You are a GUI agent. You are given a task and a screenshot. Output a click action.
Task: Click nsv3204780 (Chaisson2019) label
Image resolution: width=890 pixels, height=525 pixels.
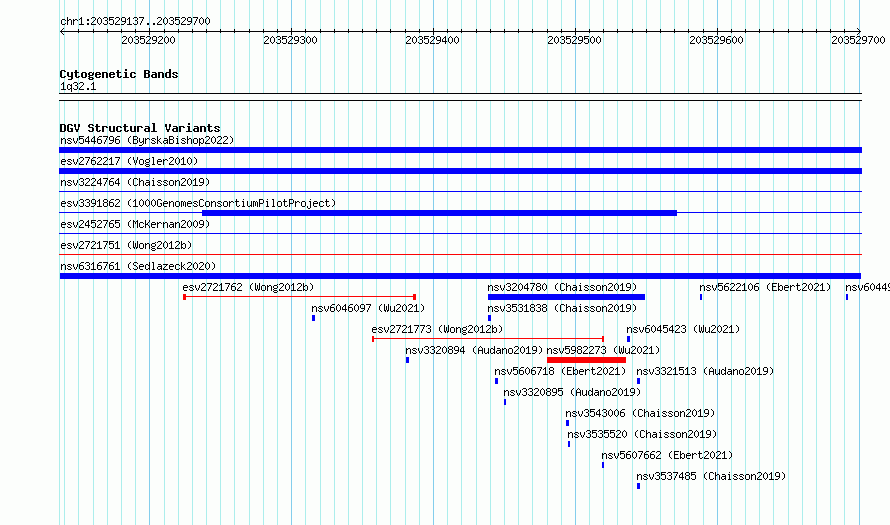point(562,287)
